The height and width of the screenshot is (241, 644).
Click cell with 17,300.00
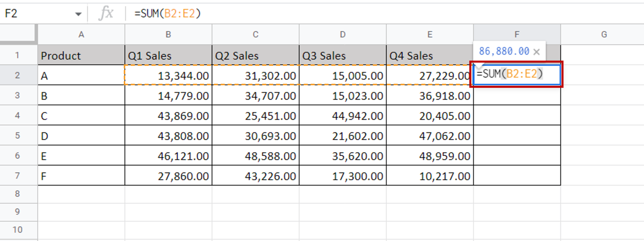coord(342,176)
